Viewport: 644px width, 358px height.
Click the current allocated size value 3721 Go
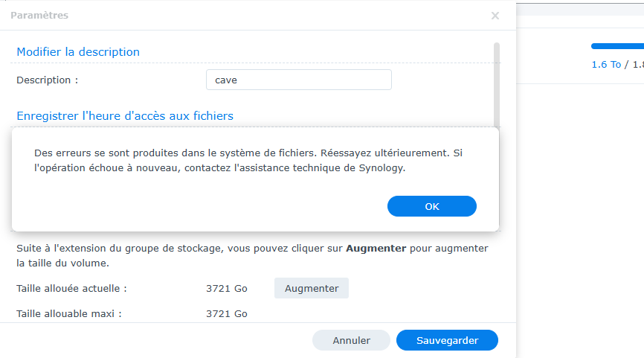226,288
